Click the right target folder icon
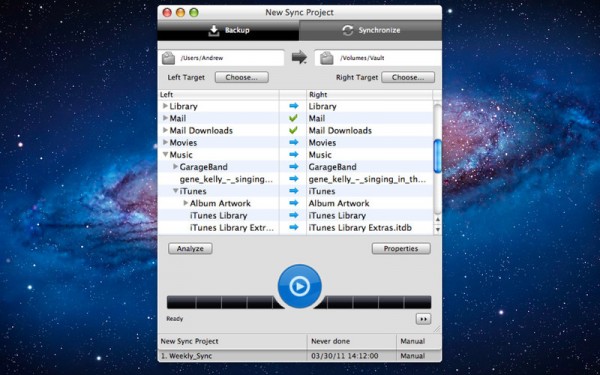This screenshot has width=600, height=375. [x=327, y=58]
